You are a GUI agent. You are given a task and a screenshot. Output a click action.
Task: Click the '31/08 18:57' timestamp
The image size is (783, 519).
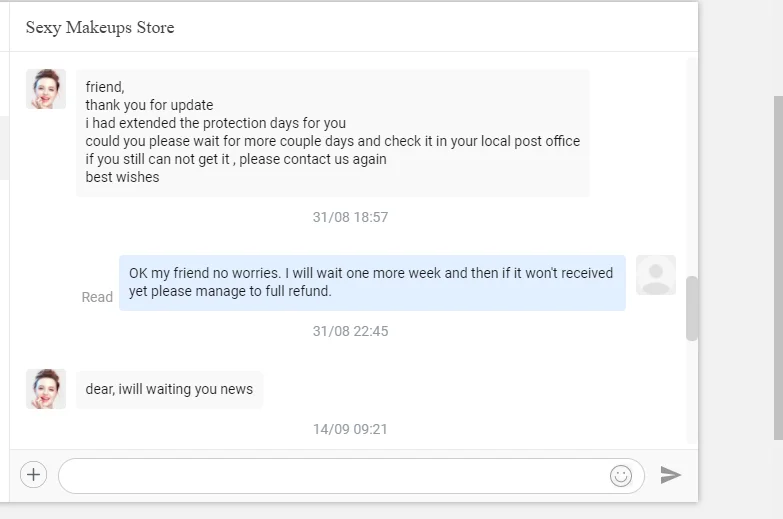(350, 217)
